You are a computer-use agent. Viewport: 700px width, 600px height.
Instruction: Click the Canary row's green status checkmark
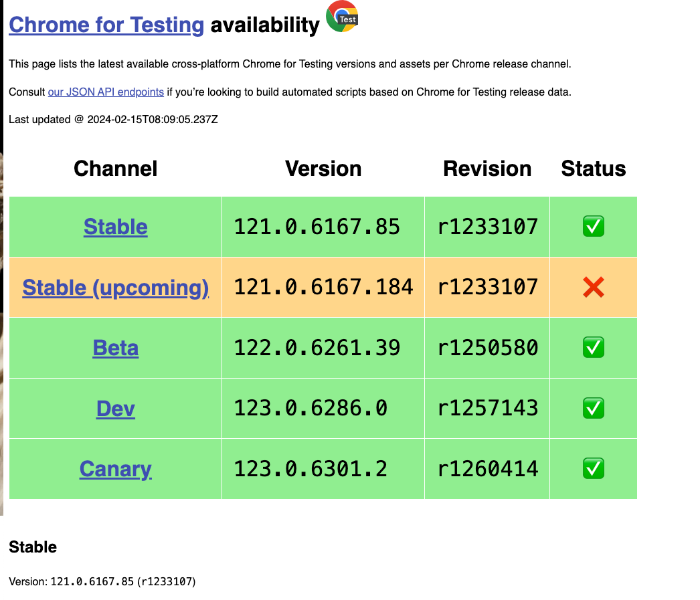(594, 469)
